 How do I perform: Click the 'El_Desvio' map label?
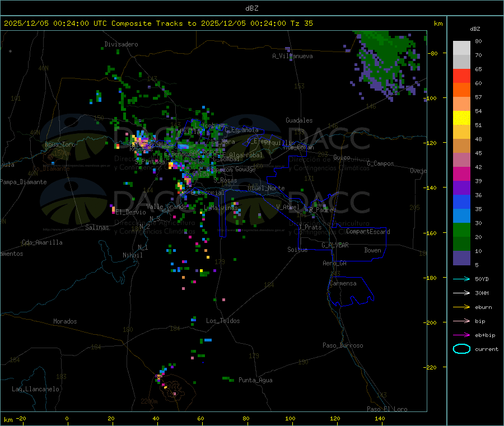pyautogui.click(x=130, y=212)
